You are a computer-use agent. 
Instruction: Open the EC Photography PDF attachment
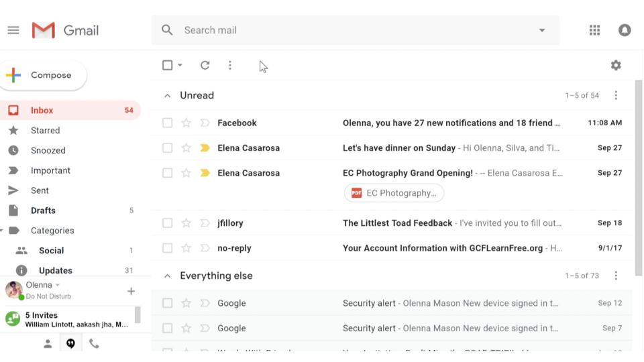click(394, 193)
